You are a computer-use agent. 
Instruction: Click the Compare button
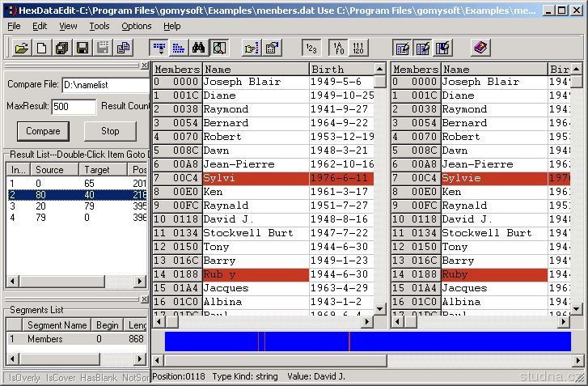(43, 131)
